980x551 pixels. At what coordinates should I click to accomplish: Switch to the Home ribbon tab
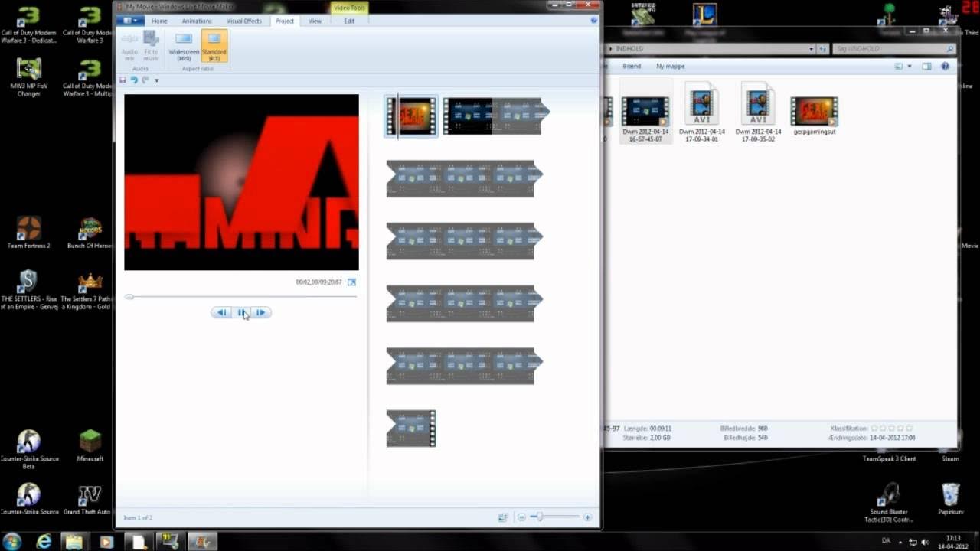[x=158, y=21]
